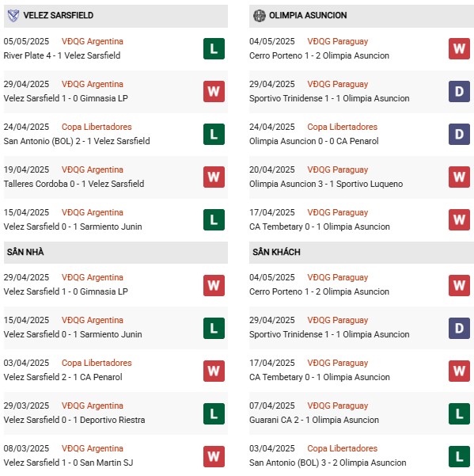
Task: Click the Olimpia Asuncion club crest icon
Action: [x=260, y=16]
